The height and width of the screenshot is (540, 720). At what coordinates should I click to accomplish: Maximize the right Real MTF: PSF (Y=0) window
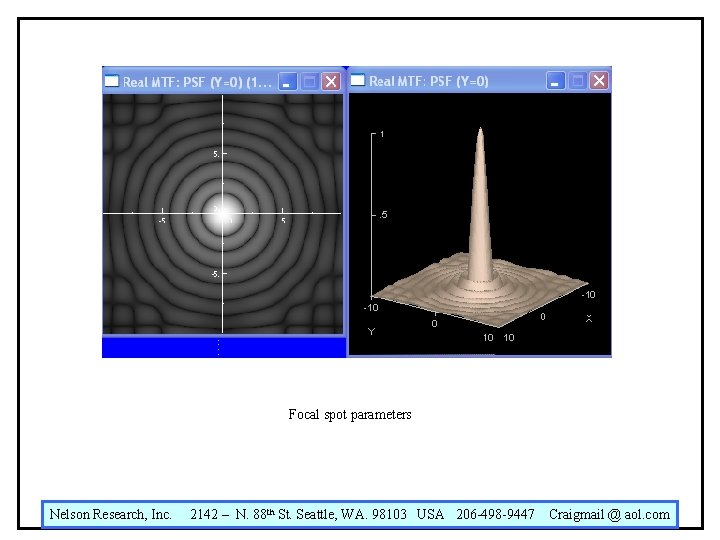(578, 81)
